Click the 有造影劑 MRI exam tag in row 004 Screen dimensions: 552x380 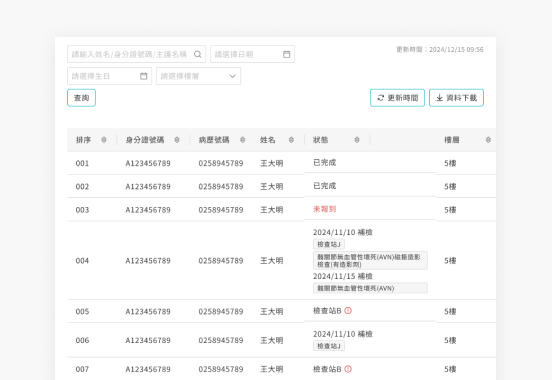(x=370, y=261)
